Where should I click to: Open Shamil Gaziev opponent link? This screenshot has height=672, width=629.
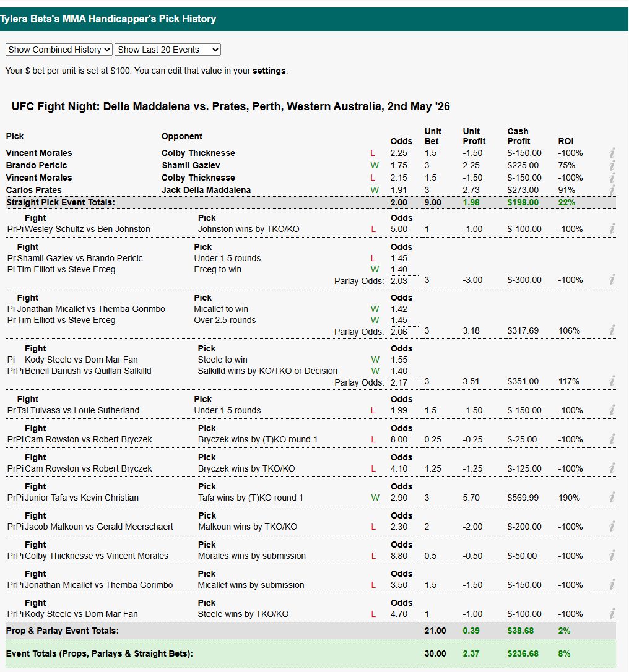click(191, 165)
